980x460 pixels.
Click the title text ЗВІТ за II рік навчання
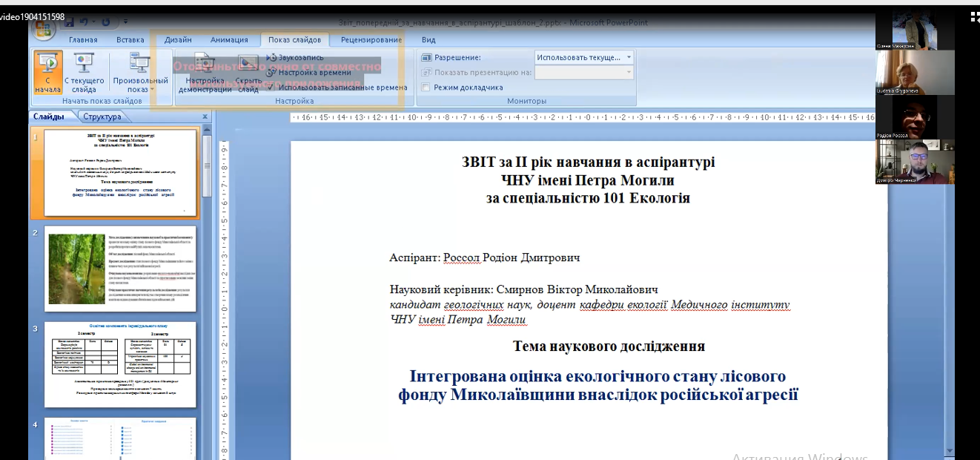coord(588,162)
